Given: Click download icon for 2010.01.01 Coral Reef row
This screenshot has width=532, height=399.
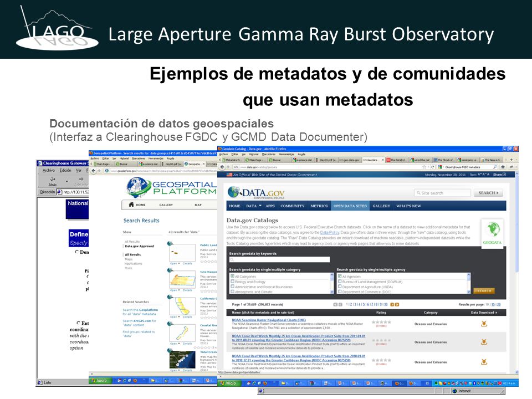Looking at the screenshot, I should click(x=484, y=362).
